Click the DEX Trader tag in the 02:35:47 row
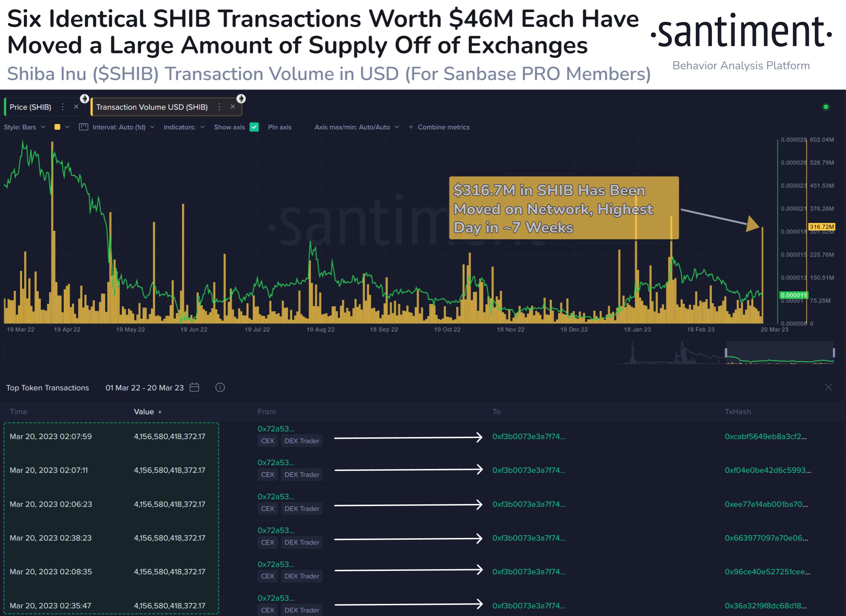The width and height of the screenshot is (846, 616). coord(302,610)
